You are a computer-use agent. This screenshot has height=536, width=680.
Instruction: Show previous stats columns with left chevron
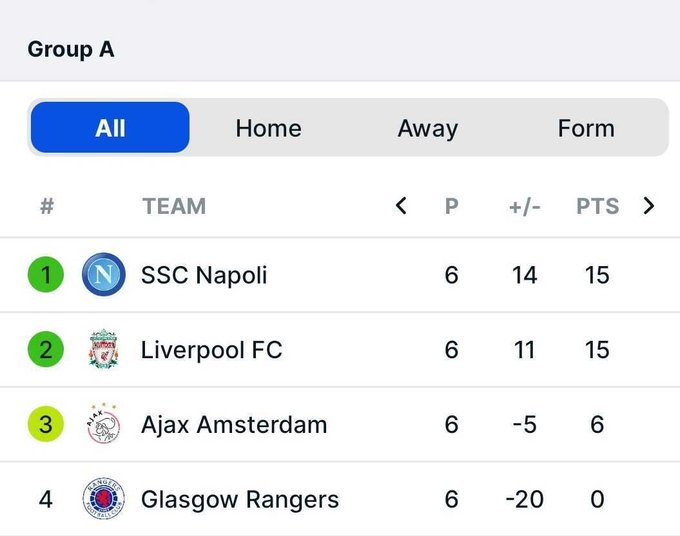pos(401,206)
